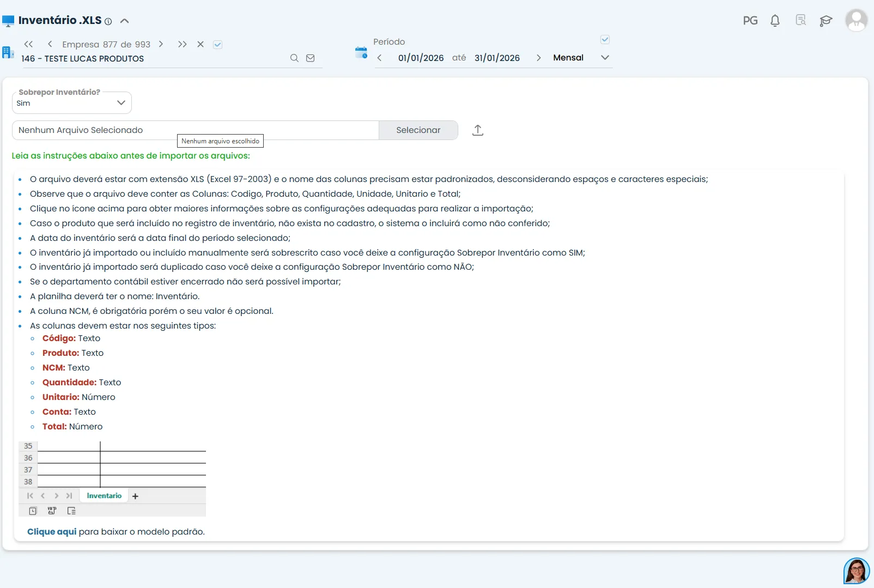Open the virtual assistant avatar chat

[x=856, y=571]
